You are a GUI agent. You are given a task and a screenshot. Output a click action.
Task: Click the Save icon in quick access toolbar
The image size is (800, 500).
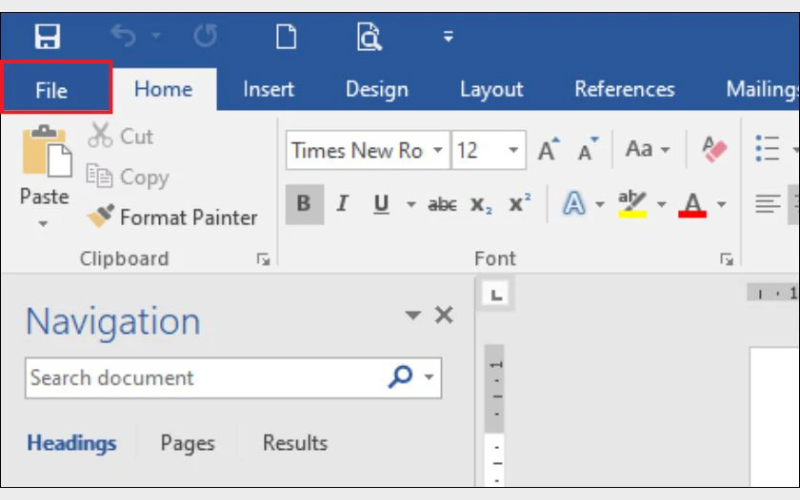47,37
